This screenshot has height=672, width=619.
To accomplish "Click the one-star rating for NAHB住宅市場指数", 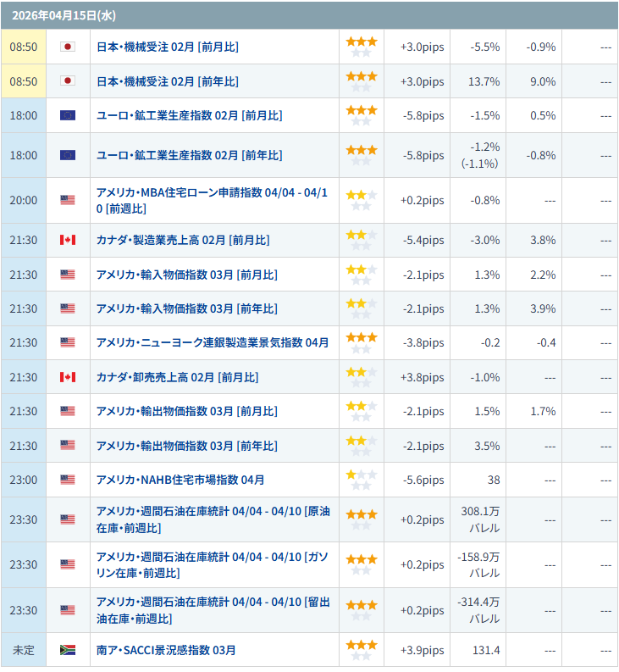I will click(x=361, y=480).
